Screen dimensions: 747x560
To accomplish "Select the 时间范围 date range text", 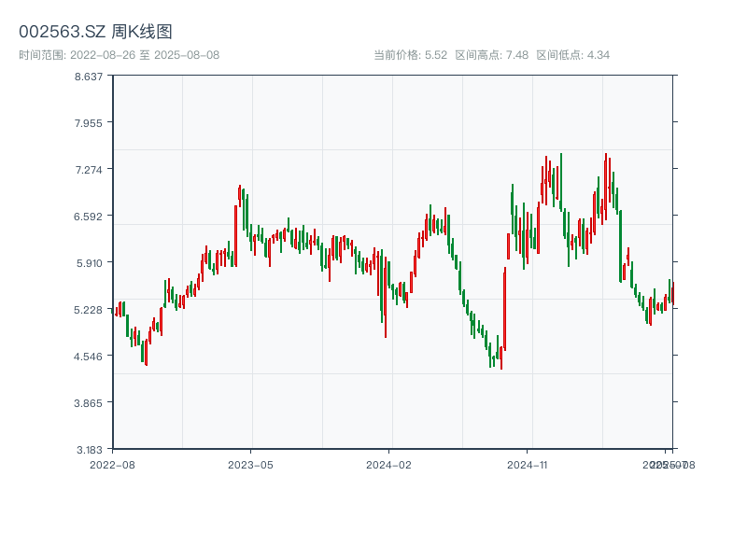I will click(x=119, y=55).
